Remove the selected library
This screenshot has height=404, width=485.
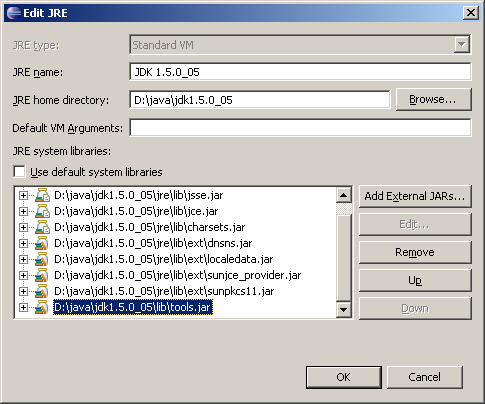click(415, 252)
